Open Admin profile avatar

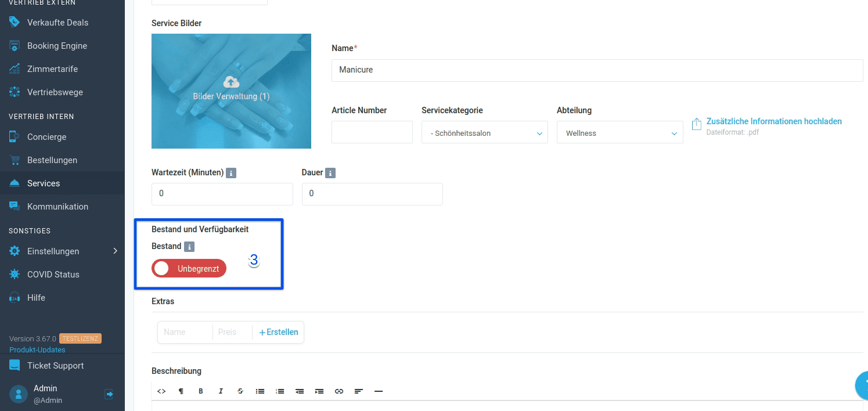(19, 394)
